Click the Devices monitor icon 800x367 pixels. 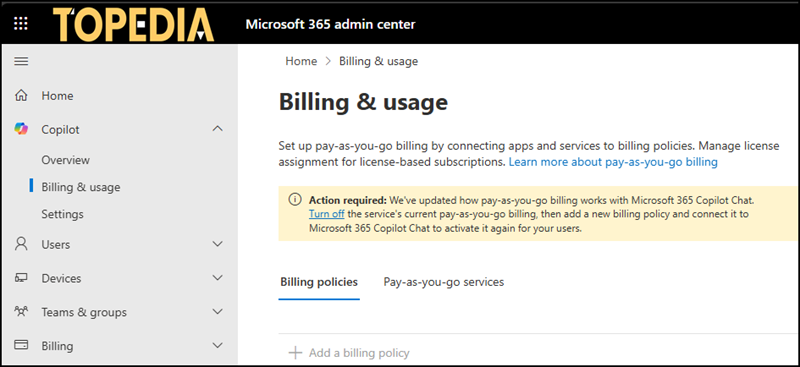(x=21, y=278)
